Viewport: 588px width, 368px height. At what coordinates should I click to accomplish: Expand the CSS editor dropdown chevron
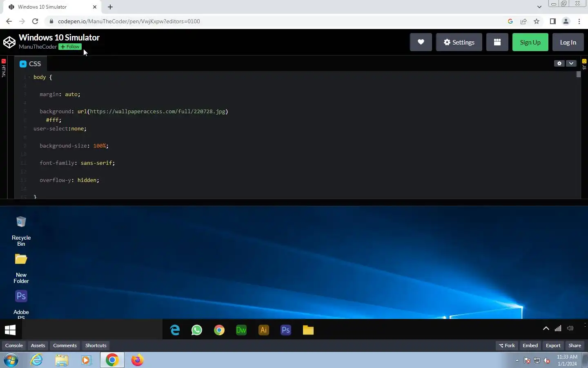(x=571, y=63)
